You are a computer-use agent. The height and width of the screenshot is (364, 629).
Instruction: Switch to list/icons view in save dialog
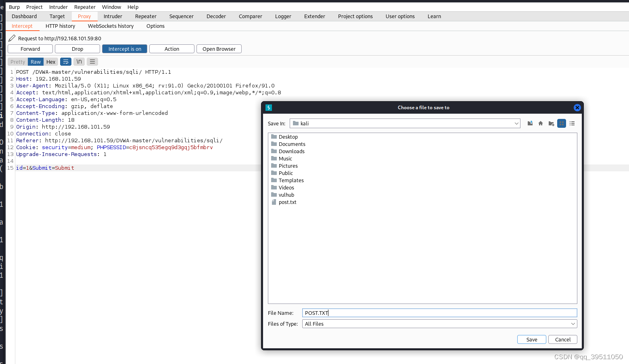tap(562, 123)
